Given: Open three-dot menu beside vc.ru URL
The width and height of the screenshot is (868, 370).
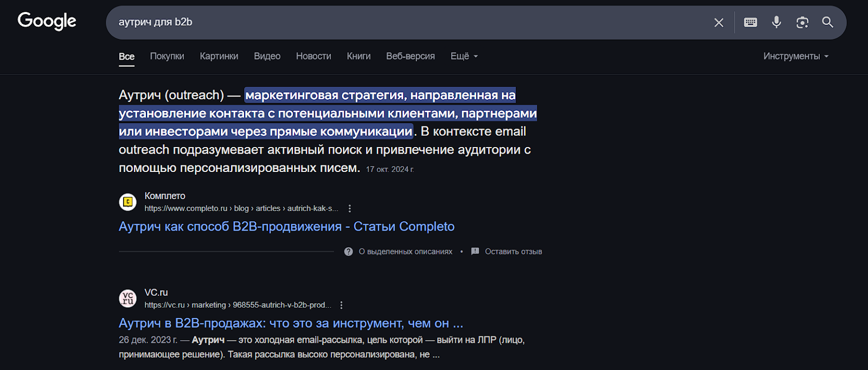Looking at the screenshot, I should tap(341, 305).
